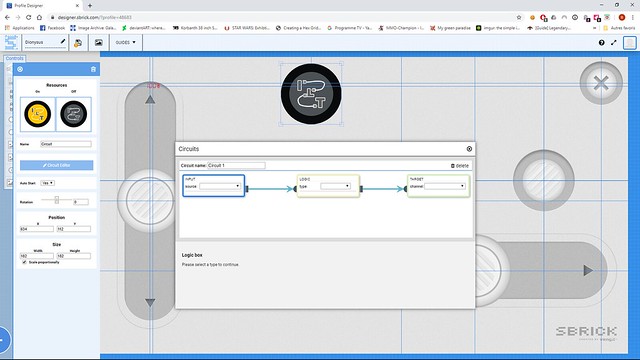Close the control properties panel
The image size is (640, 360).
[20, 69]
